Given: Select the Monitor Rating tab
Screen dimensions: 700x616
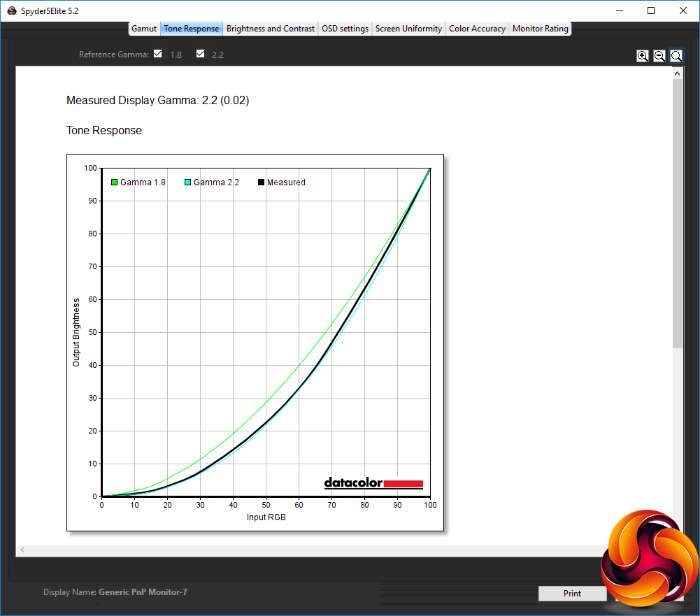Looking at the screenshot, I should [x=540, y=29].
